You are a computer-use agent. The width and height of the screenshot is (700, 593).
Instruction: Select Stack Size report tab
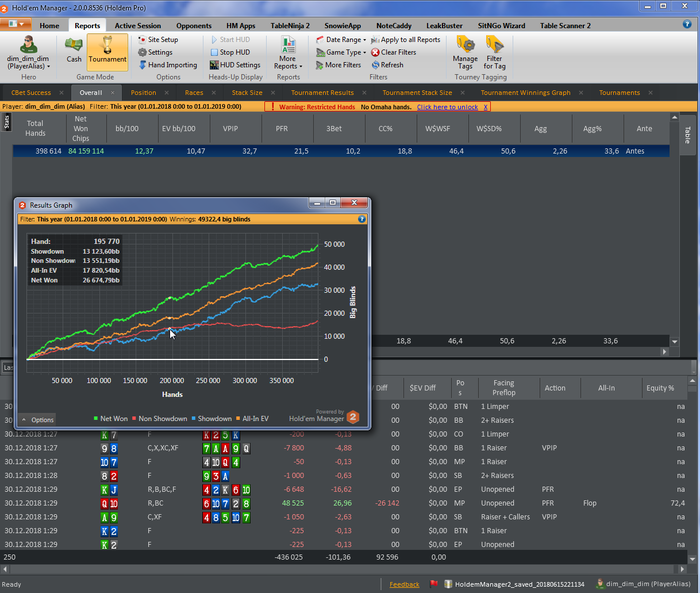pyautogui.click(x=247, y=92)
